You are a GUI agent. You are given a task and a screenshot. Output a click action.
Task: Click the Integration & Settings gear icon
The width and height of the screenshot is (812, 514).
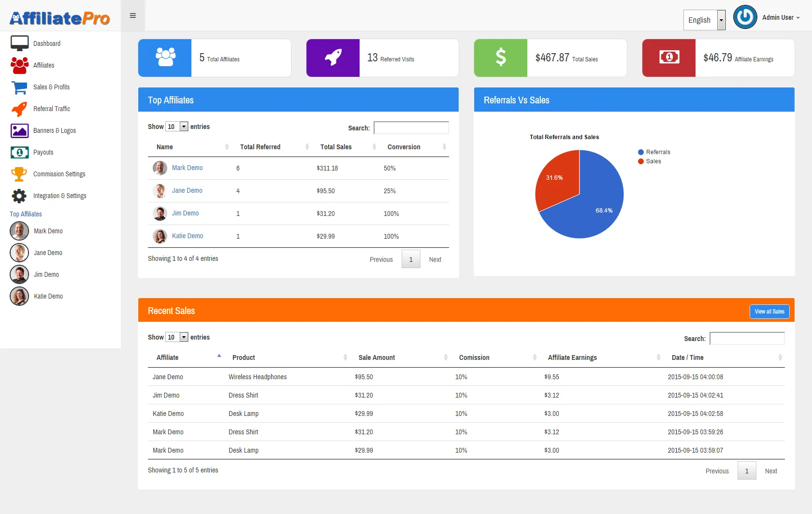tap(19, 196)
